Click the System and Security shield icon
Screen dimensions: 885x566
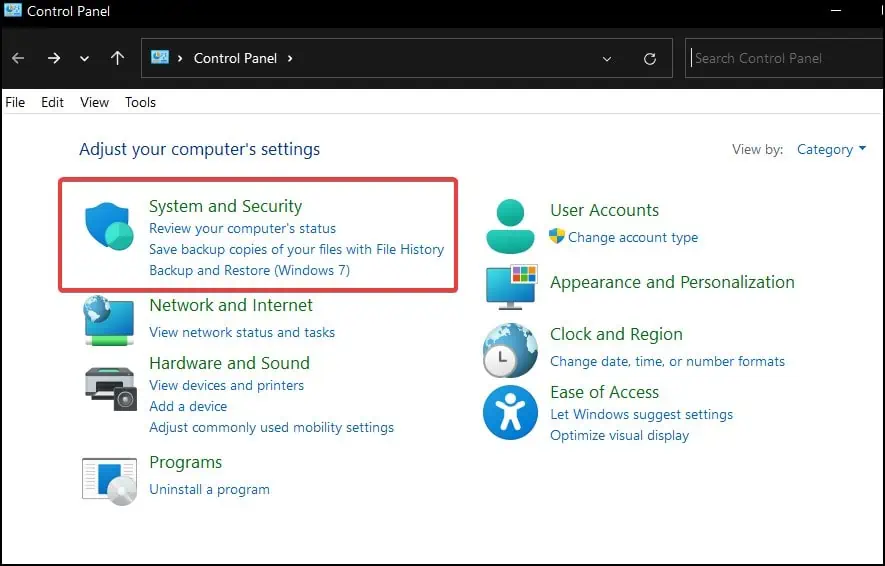[x=109, y=226]
